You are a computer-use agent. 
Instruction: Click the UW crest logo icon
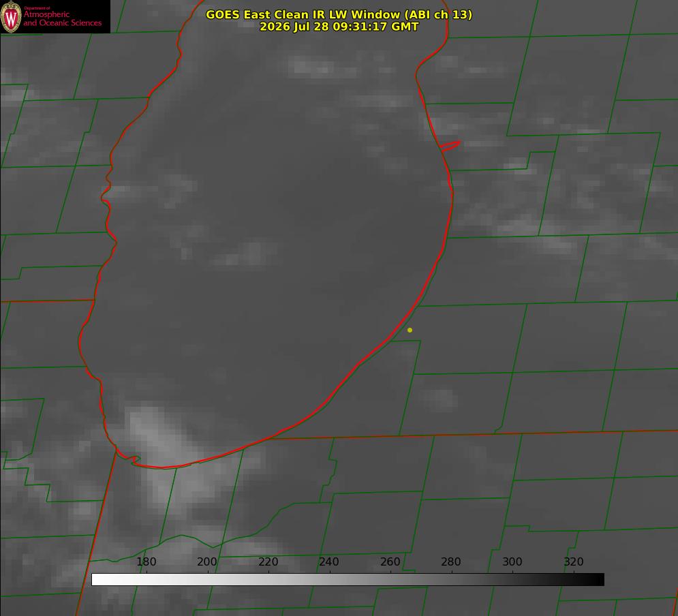(11, 16)
